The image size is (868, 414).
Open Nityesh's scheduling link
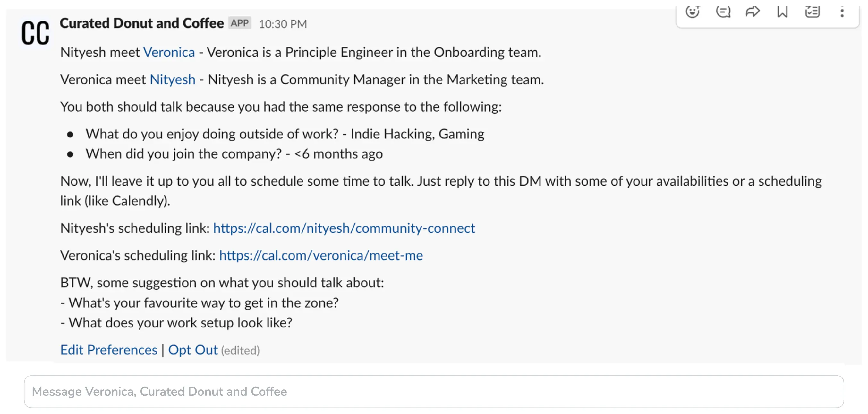click(x=344, y=227)
